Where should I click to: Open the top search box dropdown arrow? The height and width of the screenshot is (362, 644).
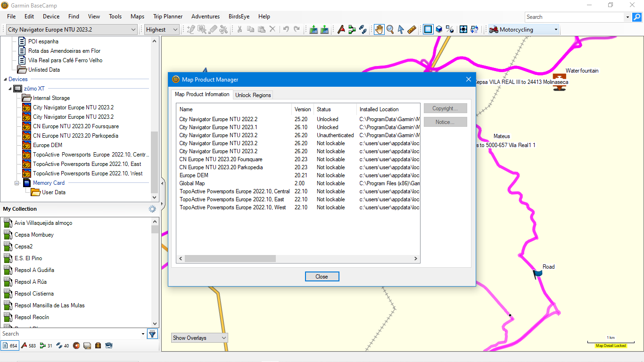click(627, 17)
